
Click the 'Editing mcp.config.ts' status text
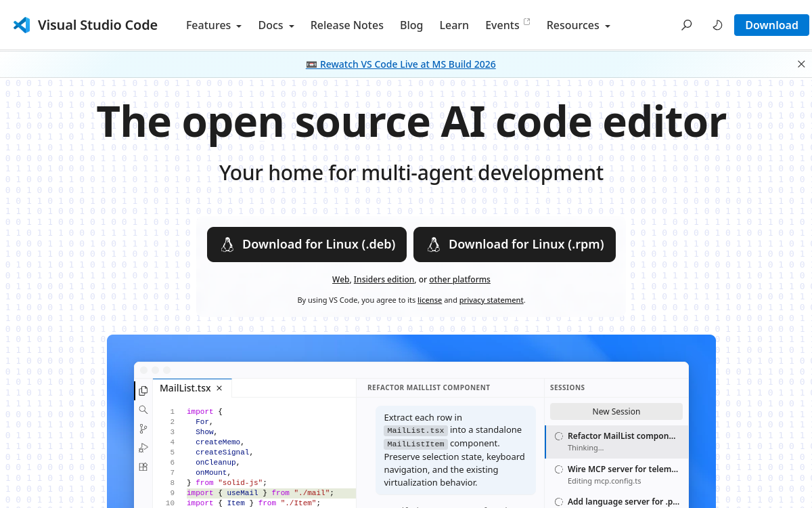click(x=604, y=482)
